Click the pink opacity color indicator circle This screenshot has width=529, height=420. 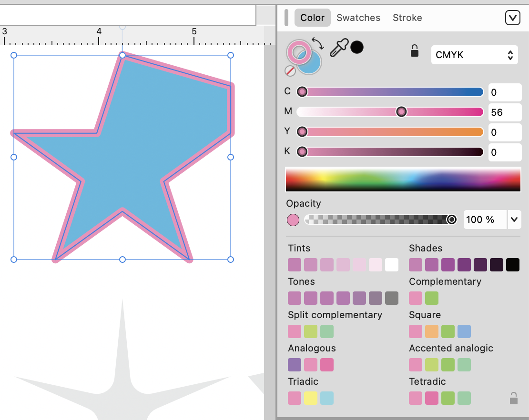pyautogui.click(x=293, y=220)
